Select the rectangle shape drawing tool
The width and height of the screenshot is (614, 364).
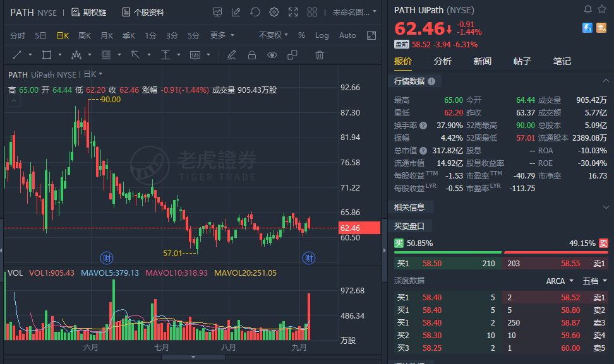47,55
